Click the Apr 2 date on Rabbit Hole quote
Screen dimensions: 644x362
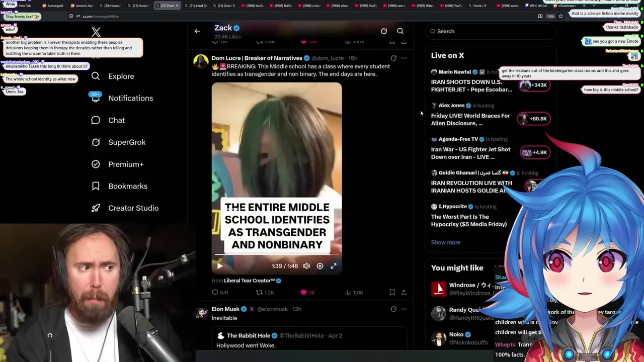(x=335, y=335)
